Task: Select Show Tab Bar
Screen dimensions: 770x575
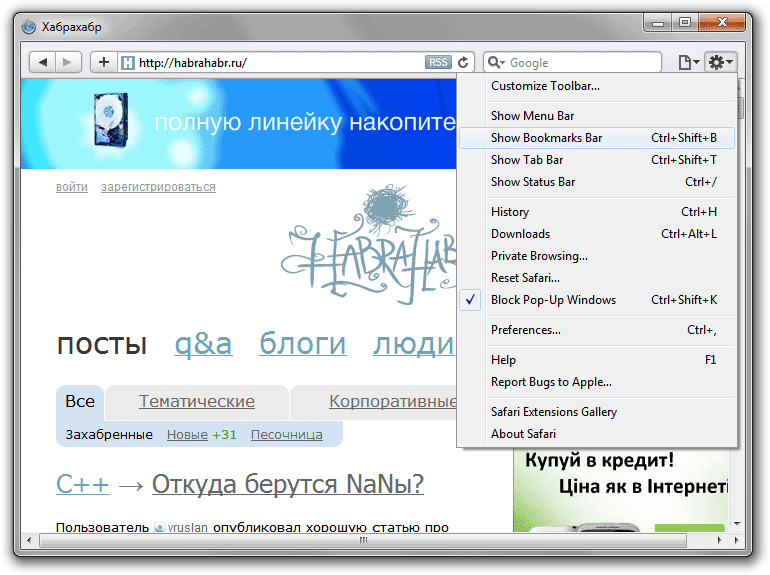Action: [x=597, y=160]
